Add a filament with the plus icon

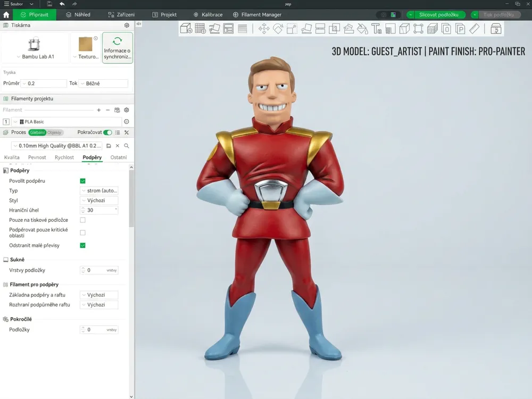pyautogui.click(x=99, y=110)
